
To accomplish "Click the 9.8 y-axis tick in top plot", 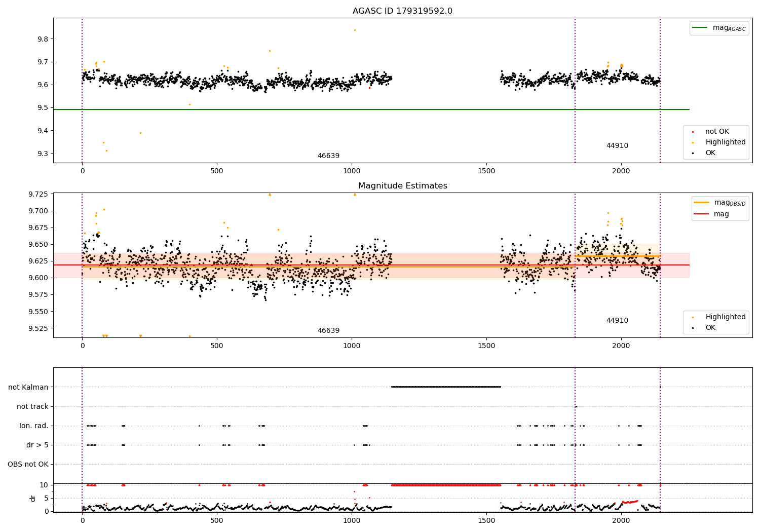I will click(x=43, y=39).
